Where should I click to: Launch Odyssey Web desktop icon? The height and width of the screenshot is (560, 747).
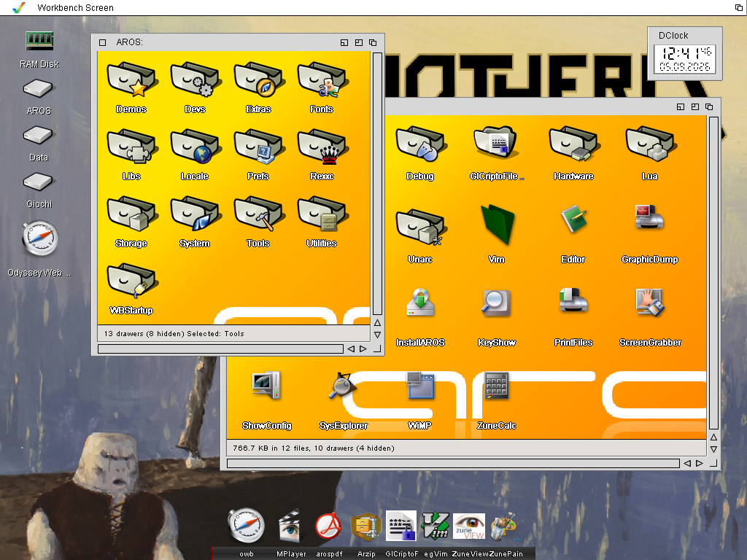tap(40, 238)
